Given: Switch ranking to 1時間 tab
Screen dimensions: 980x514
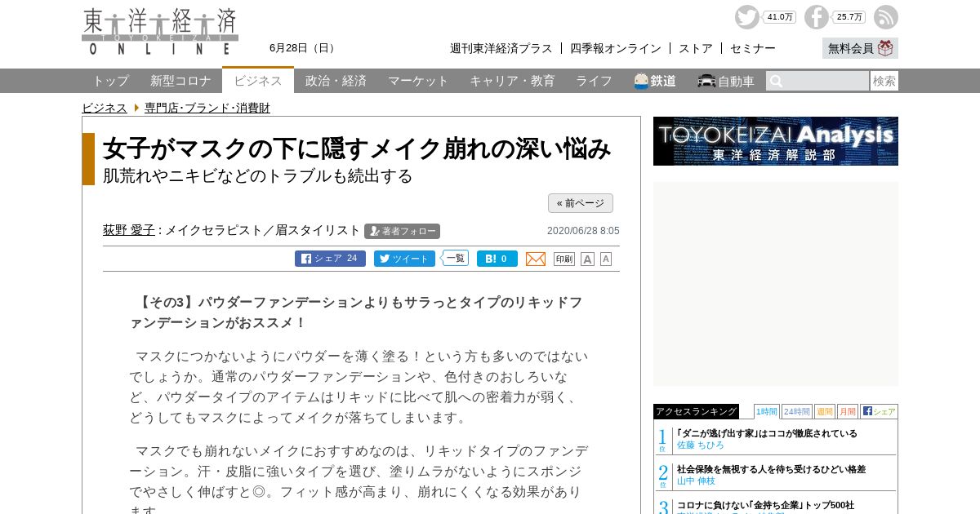Looking at the screenshot, I should point(767,411).
